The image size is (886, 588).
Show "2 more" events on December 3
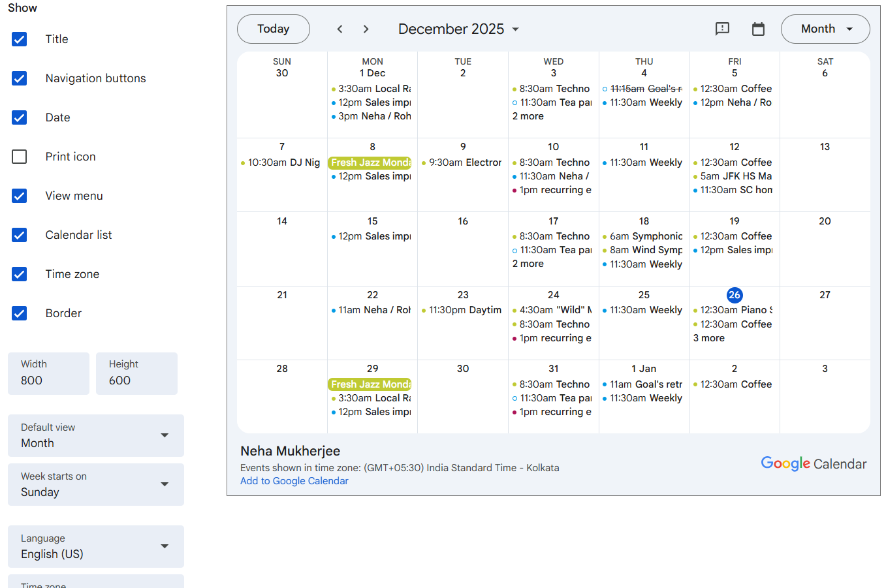point(528,116)
